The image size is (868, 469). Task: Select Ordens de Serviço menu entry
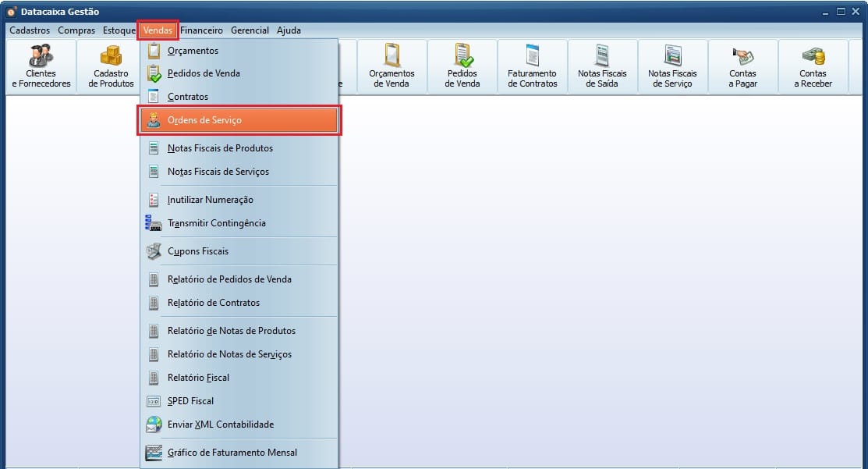[204, 121]
